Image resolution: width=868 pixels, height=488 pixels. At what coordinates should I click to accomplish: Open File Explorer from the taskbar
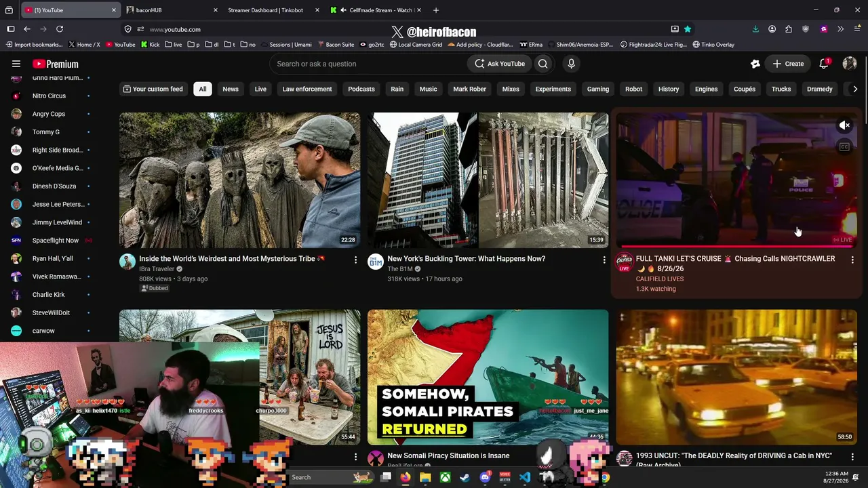click(425, 477)
